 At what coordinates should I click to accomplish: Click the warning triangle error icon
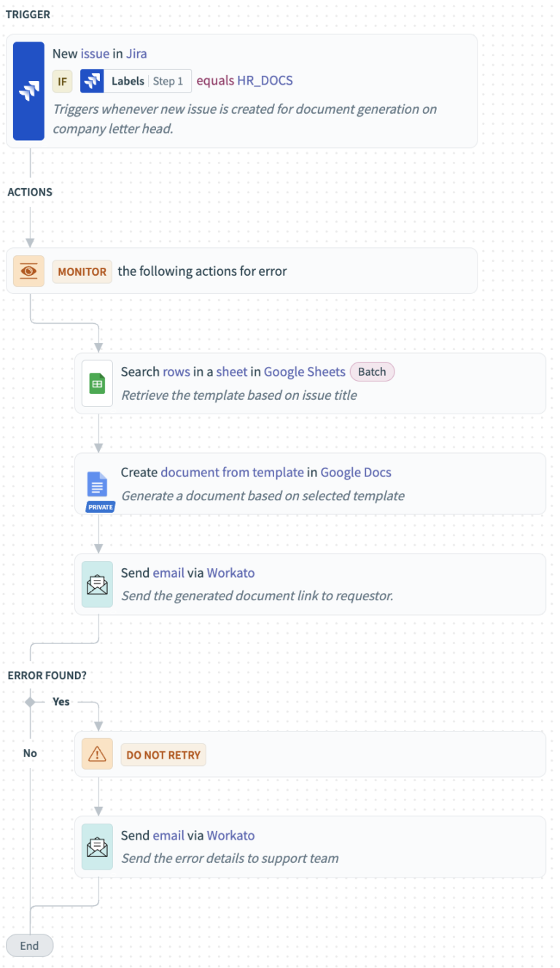97,754
